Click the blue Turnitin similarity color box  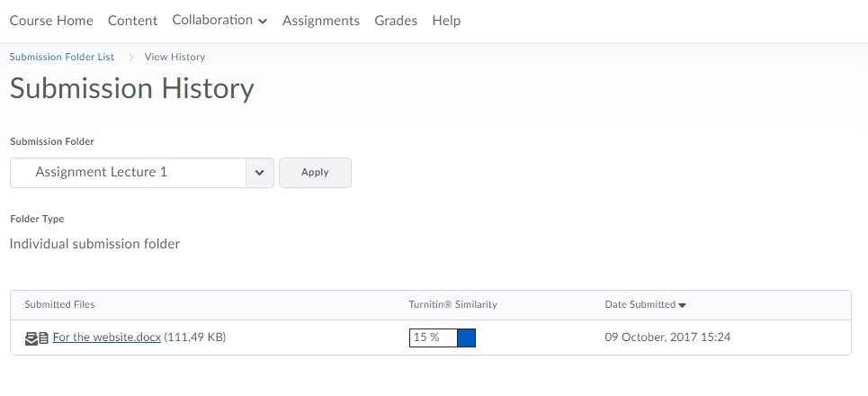(x=466, y=337)
